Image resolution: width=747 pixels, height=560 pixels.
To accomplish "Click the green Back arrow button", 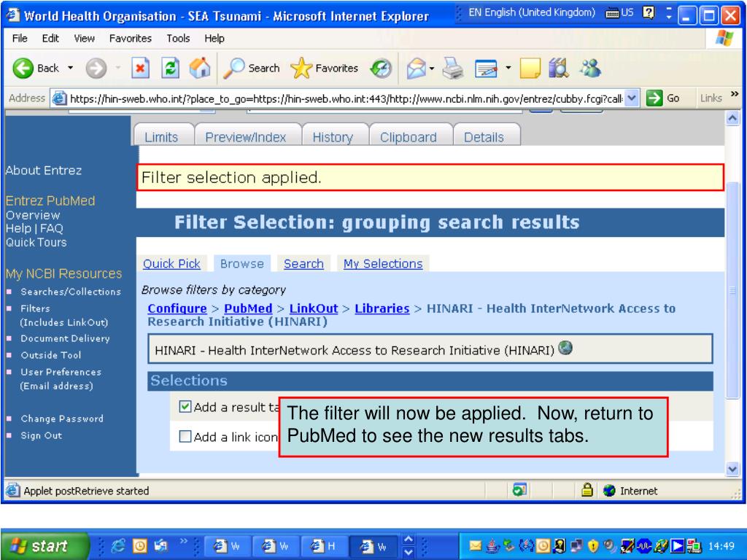I will [23, 69].
